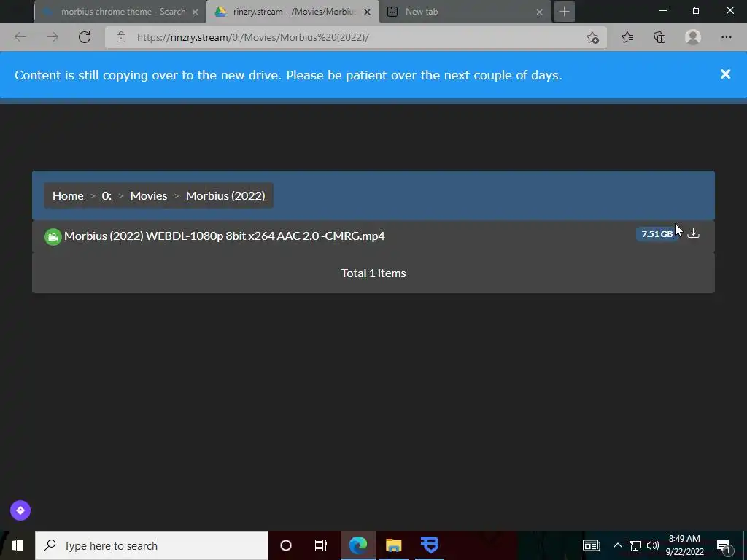Add this page to favorites

(592, 37)
